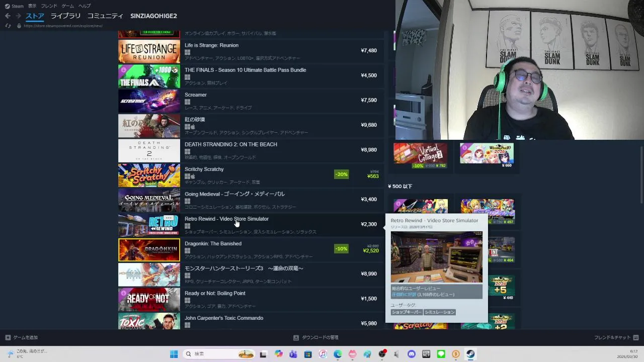Click the Screamer title text

(196, 95)
